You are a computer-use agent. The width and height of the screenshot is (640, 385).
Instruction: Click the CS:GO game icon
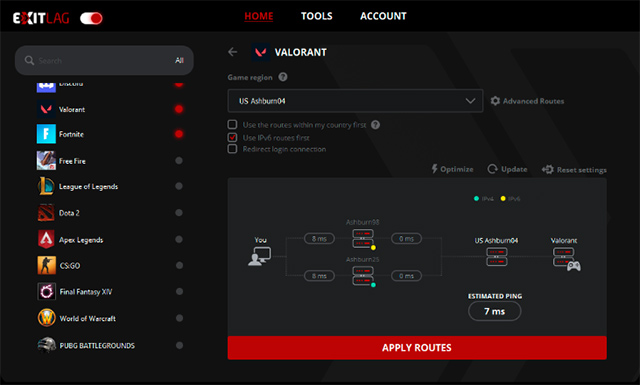[46, 265]
